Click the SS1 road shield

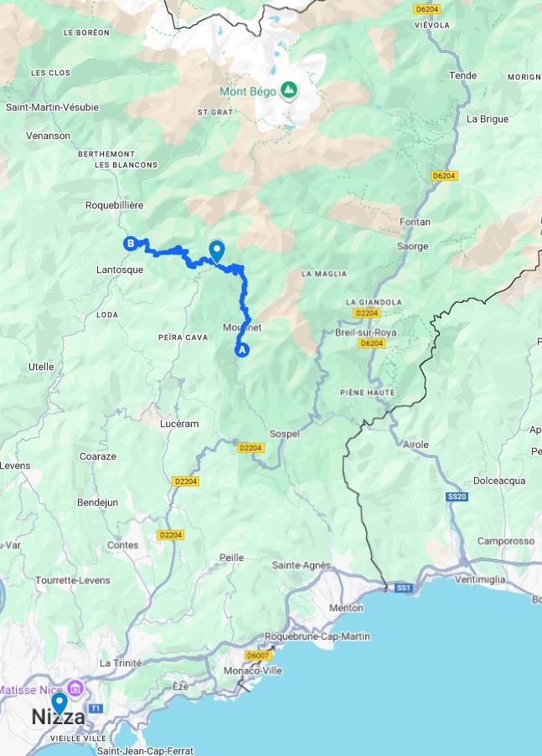pos(403,588)
